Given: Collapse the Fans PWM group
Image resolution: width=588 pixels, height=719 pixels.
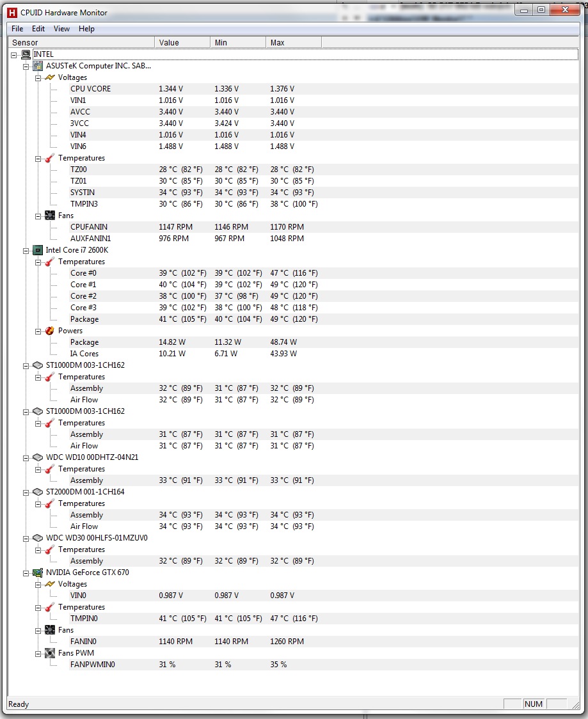Looking at the screenshot, I should coord(38,653).
